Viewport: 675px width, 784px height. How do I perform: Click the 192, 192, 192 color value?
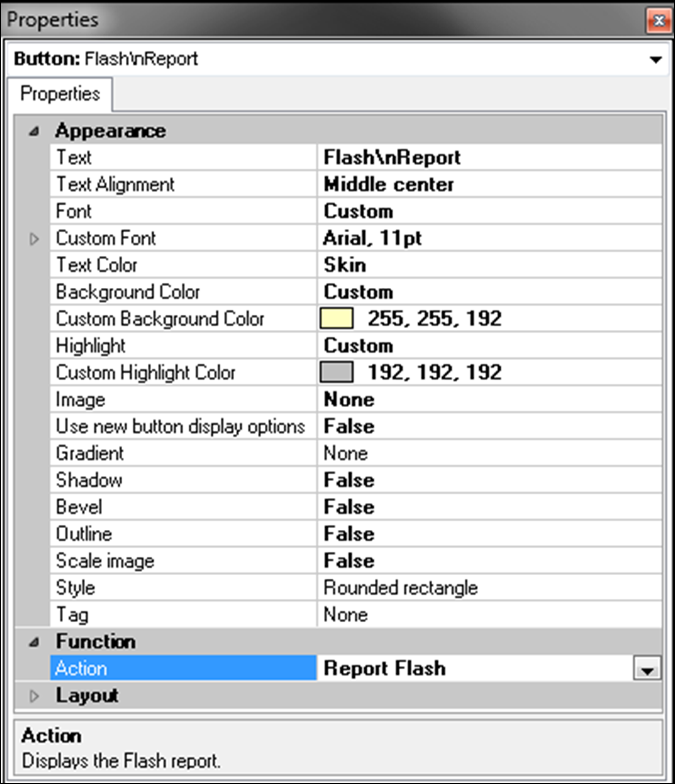tap(435, 372)
